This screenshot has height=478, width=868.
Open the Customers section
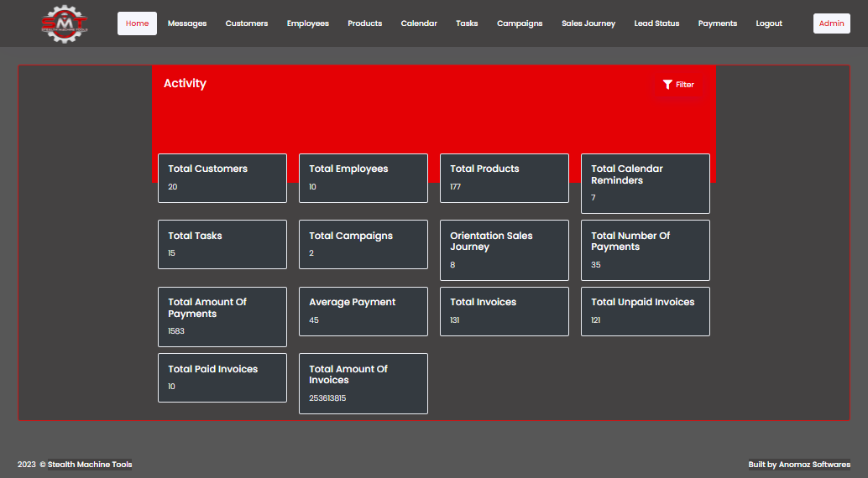click(x=246, y=23)
